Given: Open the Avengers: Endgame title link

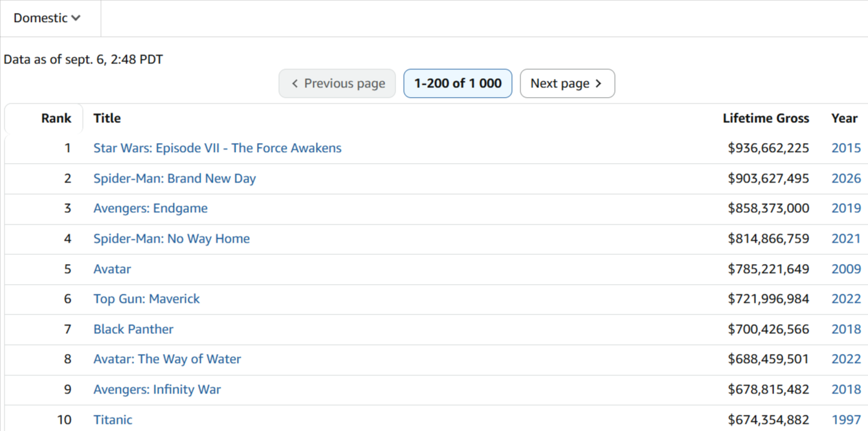Looking at the screenshot, I should coord(151,208).
